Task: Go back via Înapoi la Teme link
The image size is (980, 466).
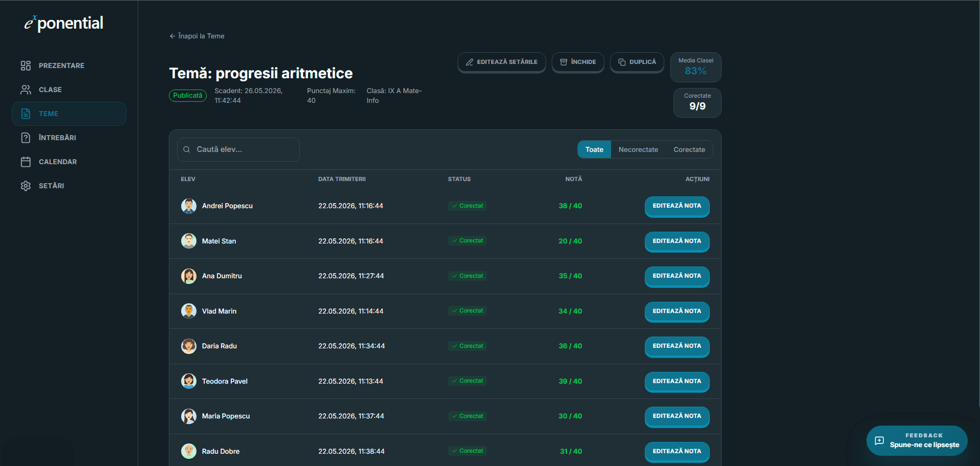Action: click(x=197, y=36)
